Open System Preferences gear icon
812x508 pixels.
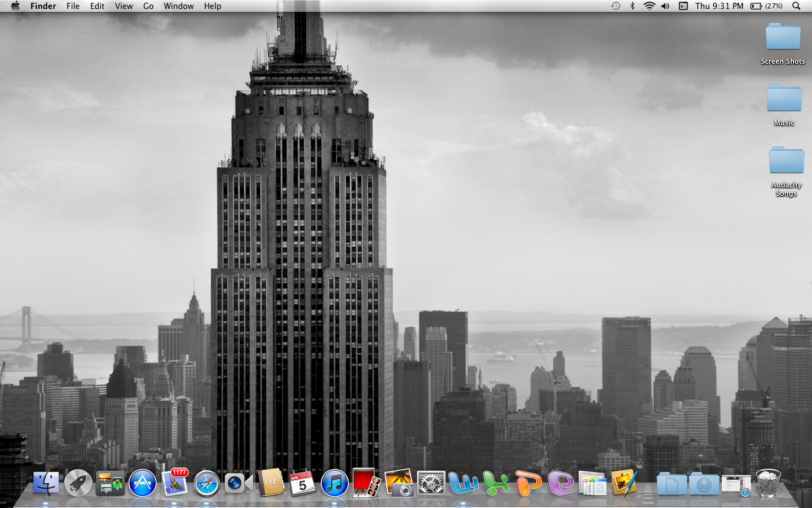(x=431, y=483)
